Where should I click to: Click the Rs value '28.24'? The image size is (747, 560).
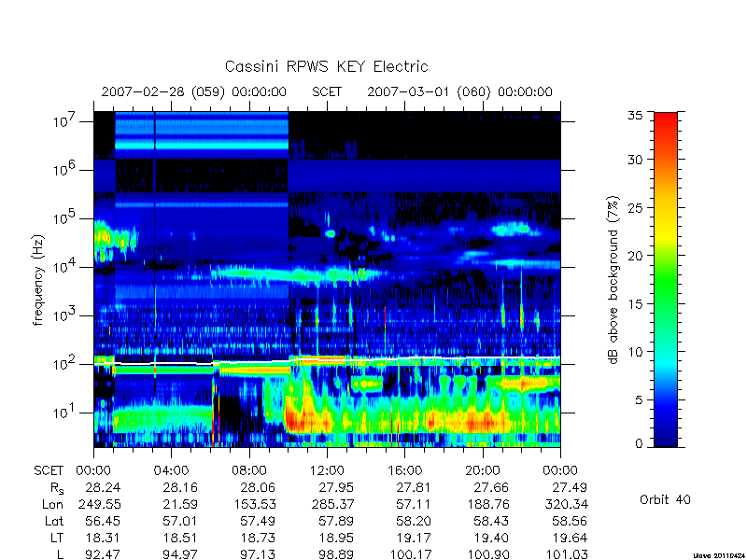(103, 487)
